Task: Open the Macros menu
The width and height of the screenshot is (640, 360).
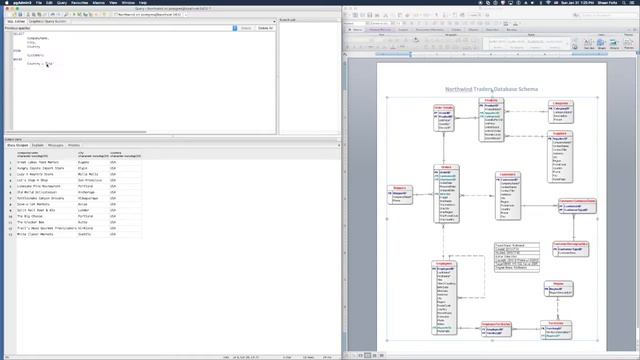Action: [x=98, y=2]
